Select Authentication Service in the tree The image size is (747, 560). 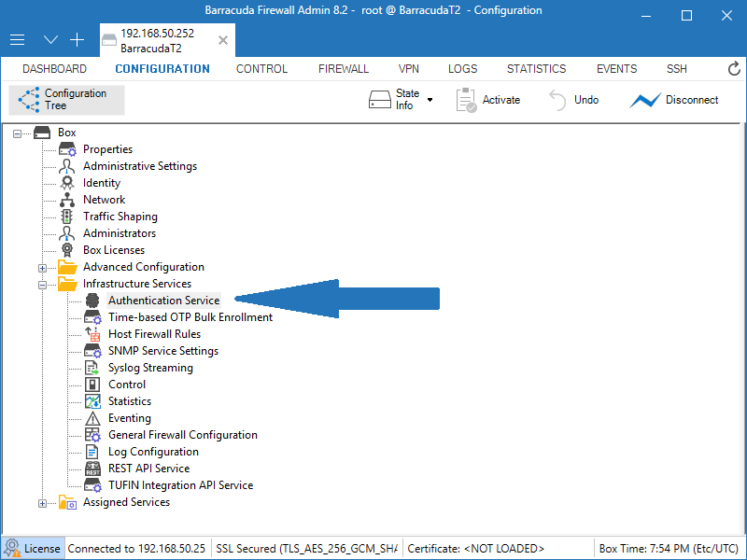pyautogui.click(x=164, y=301)
